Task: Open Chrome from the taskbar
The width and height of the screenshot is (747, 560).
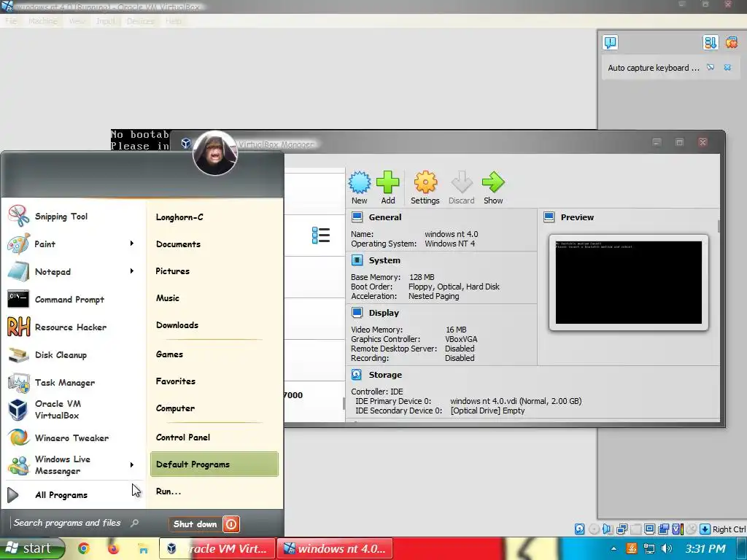Action: tap(84, 548)
